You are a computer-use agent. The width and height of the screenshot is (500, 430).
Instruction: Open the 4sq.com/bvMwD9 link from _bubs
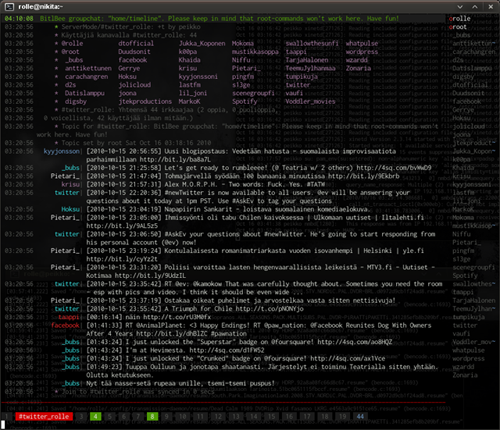[x=394, y=168]
